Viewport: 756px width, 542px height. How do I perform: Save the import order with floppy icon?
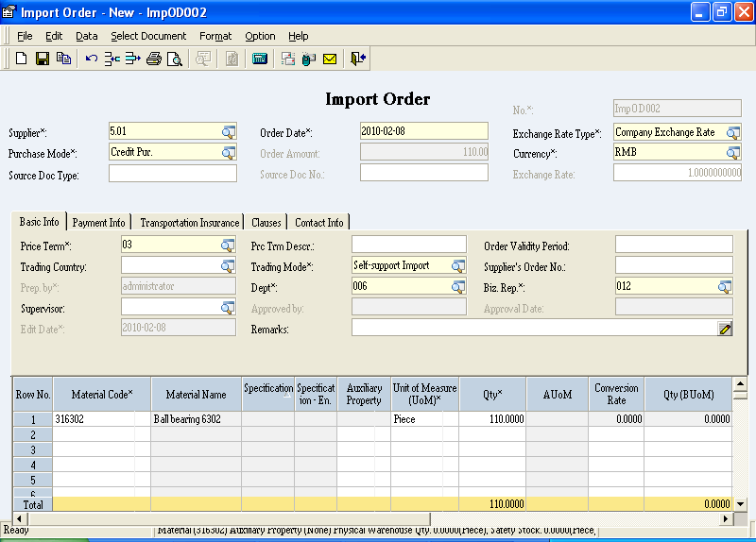tap(42, 59)
